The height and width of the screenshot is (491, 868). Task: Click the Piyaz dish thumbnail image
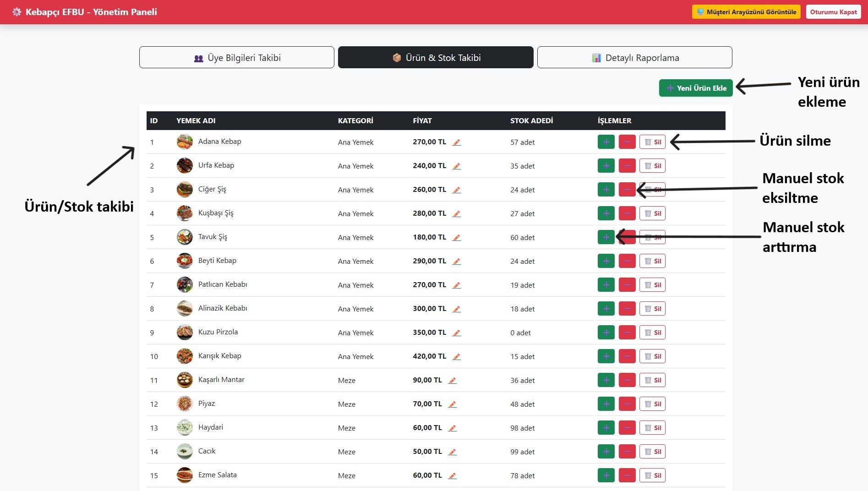[x=185, y=404]
